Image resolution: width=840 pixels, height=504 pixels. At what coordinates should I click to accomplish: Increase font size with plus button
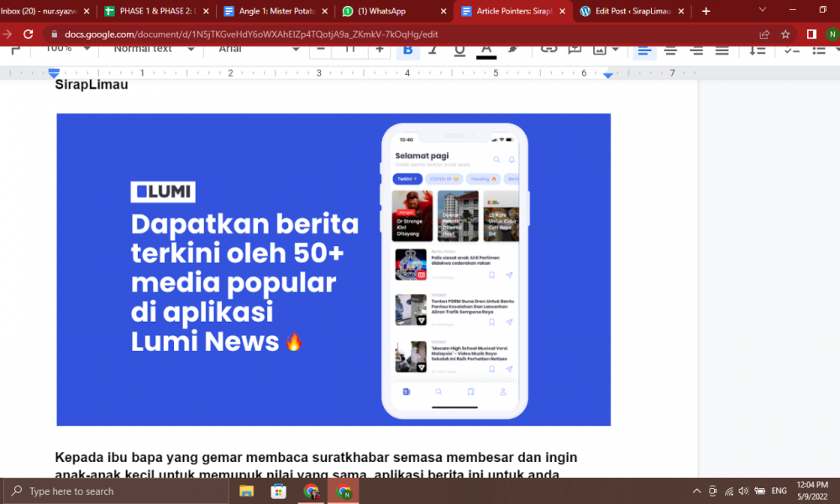(380, 50)
